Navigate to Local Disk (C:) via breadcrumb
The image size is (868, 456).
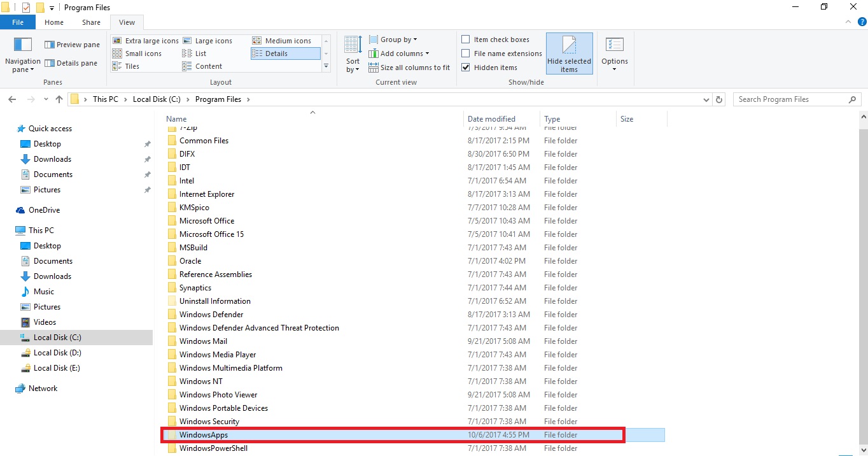point(157,99)
